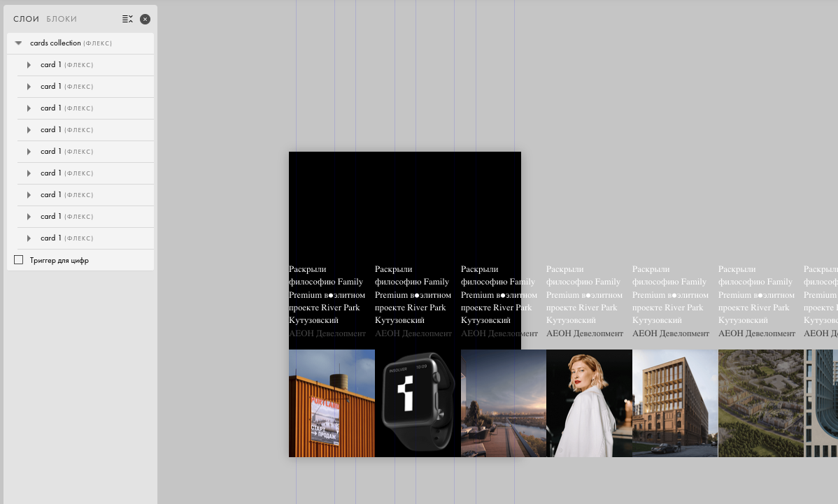This screenshot has width=838, height=504.
Task: Select the woman in white jacket image
Action: pyautogui.click(x=589, y=403)
